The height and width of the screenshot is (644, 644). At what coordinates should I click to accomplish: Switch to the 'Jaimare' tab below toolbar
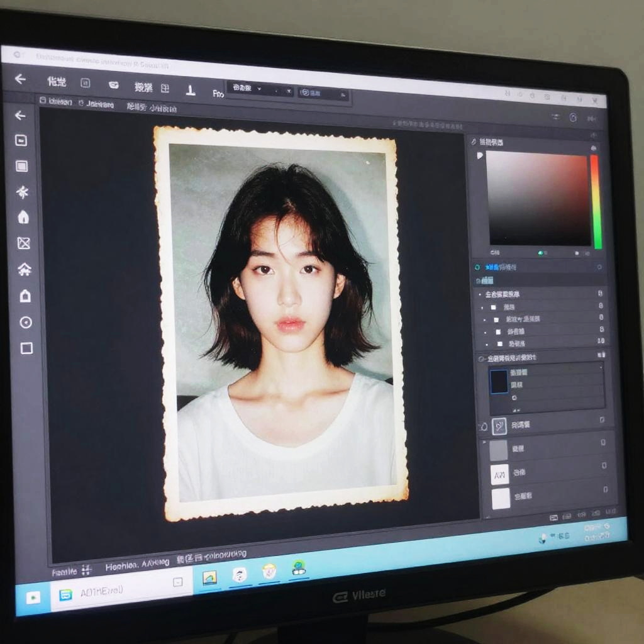[99, 104]
